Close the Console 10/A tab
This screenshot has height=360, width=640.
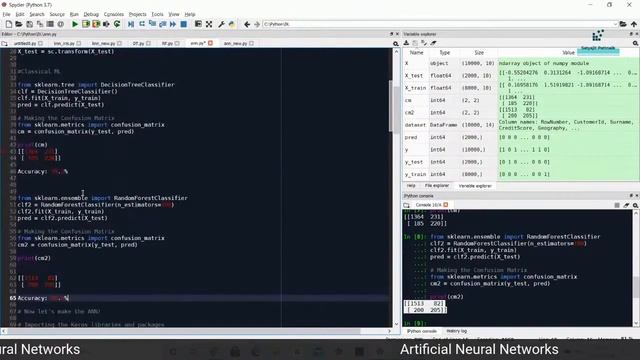(446, 205)
